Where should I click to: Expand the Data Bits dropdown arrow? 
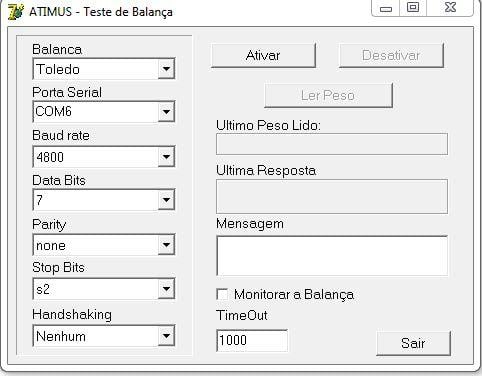(166, 200)
